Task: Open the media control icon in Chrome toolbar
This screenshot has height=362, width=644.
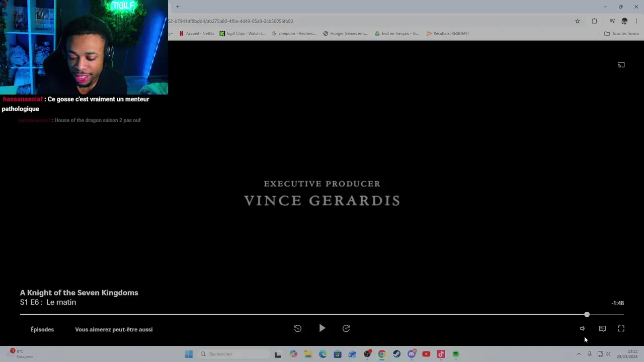Action: pos(612,21)
